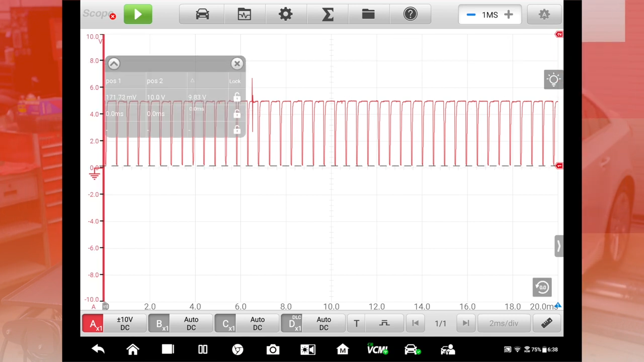
Task: Collapse the measurement overlay panel
Action: point(114,63)
